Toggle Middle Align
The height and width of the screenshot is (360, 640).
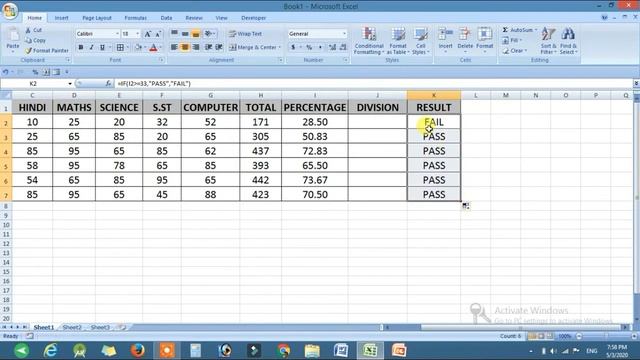pyautogui.click(x=185, y=33)
